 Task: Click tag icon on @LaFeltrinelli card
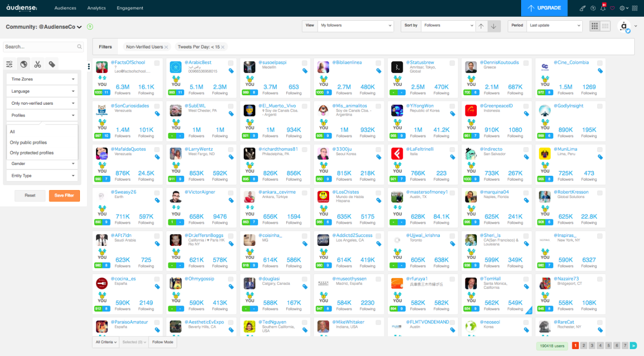point(453,157)
